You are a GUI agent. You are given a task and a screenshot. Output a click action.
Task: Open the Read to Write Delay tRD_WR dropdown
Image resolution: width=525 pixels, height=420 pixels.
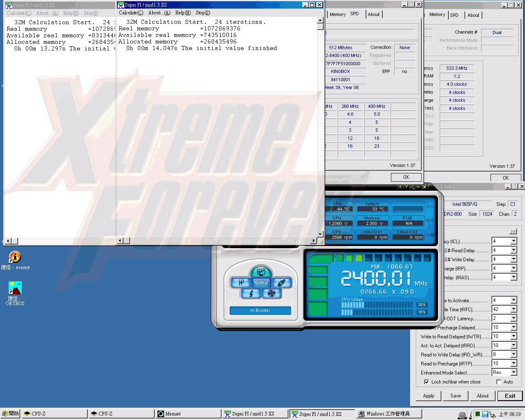coord(514,354)
